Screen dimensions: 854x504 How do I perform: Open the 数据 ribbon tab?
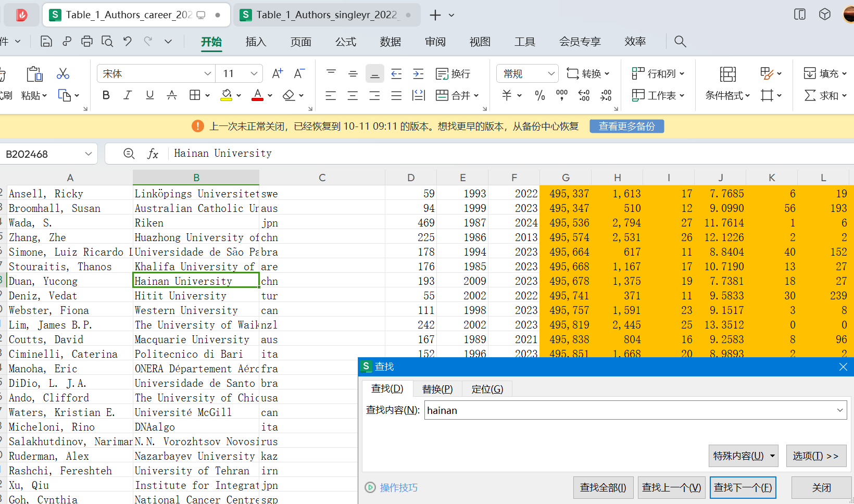coord(390,42)
